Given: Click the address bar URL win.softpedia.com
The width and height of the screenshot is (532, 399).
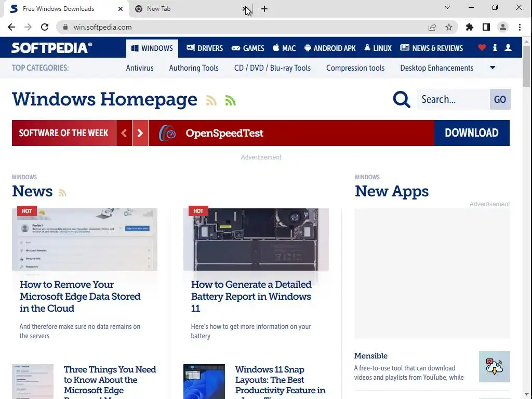Looking at the screenshot, I should [102, 27].
